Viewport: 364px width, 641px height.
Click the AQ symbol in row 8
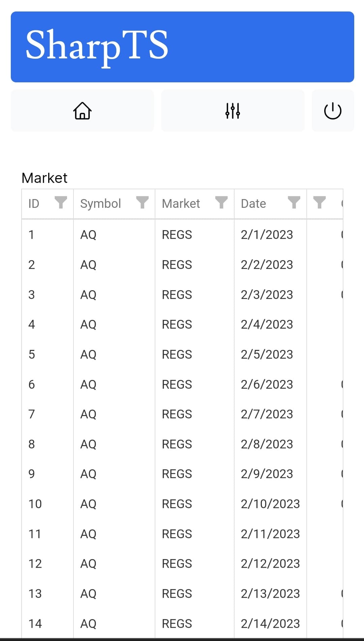click(x=88, y=444)
